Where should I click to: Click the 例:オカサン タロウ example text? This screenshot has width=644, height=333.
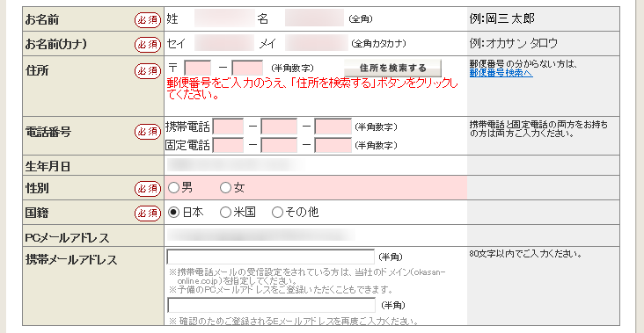[x=514, y=43]
